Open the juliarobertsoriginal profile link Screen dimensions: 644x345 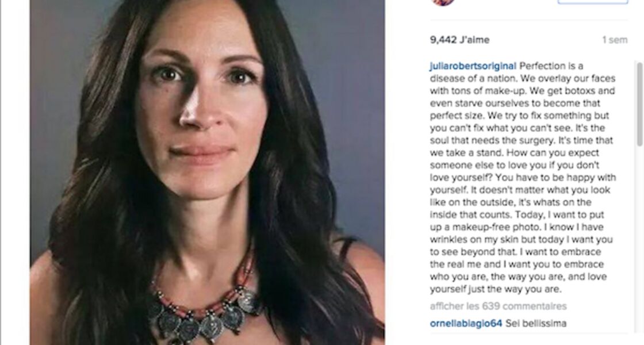click(x=473, y=66)
